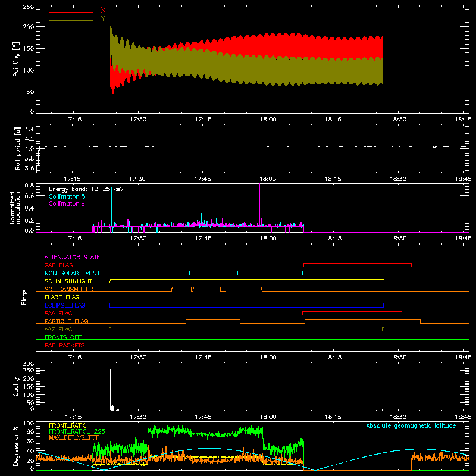Click the raised GAP_FLAG step segment
The height and width of the screenshot is (476, 476).
pos(358,264)
